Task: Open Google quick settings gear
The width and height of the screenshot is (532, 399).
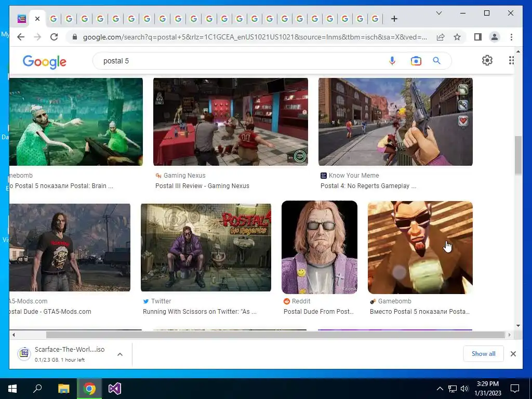Action: (487, 60)
